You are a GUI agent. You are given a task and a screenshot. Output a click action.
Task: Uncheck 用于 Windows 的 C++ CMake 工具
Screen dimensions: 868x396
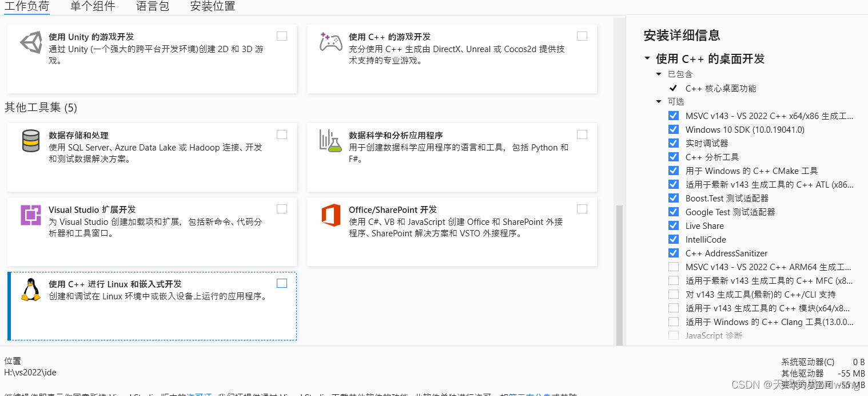point(674,171)
